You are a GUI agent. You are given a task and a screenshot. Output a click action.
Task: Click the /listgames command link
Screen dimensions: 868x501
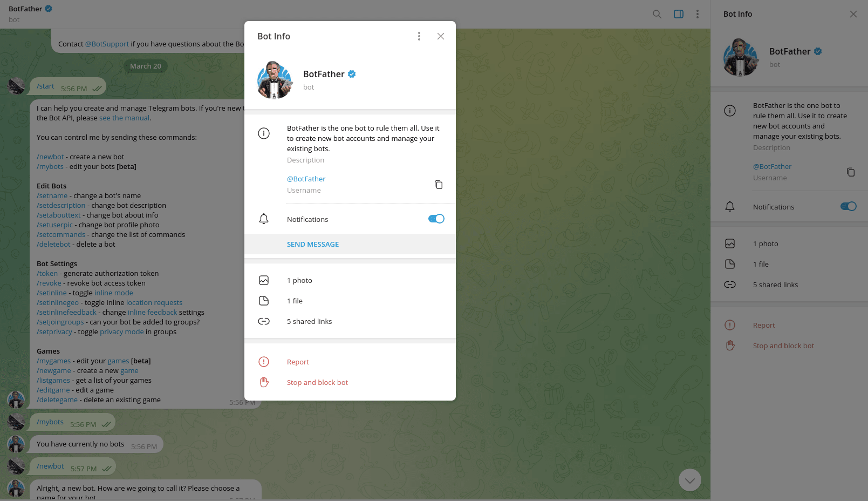click(x=53, y=380)
